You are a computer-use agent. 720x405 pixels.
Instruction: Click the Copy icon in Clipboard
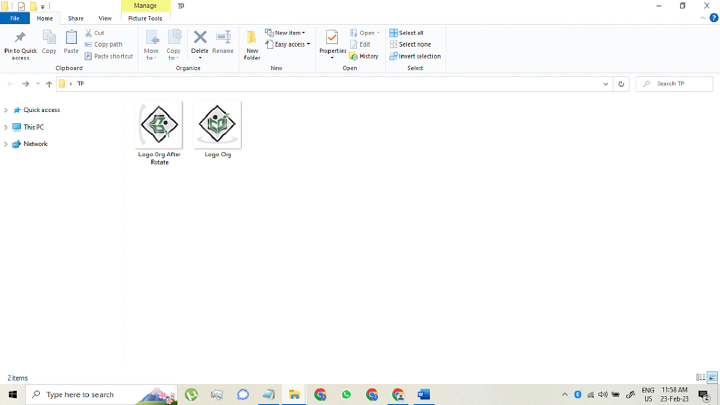point(49,42)
